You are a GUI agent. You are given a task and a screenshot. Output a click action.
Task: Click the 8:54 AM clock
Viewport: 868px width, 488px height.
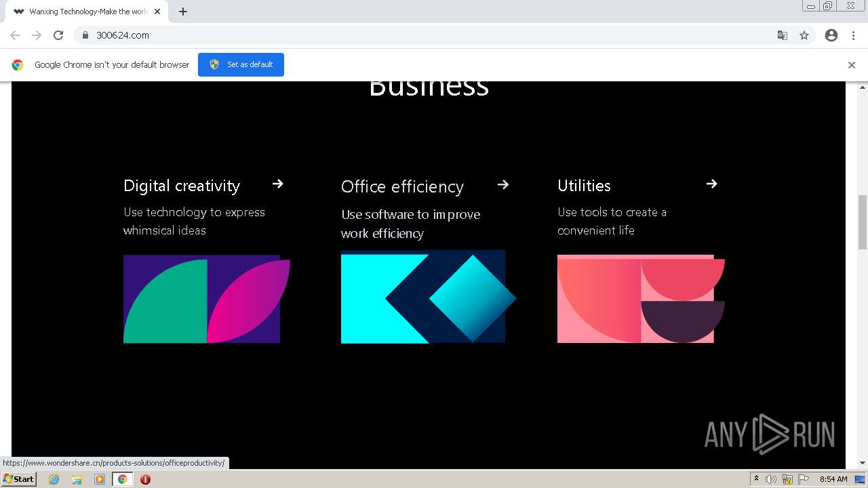[x=833, y=479]
